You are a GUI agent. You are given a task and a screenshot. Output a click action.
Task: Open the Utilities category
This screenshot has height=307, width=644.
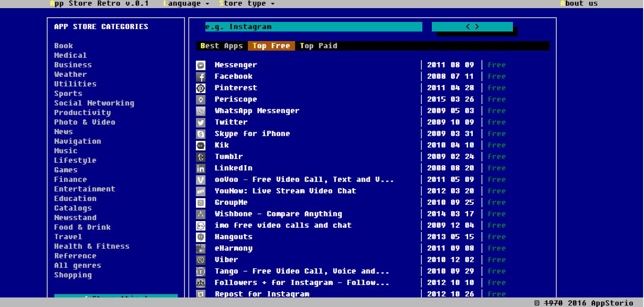(x=75, y=84)
